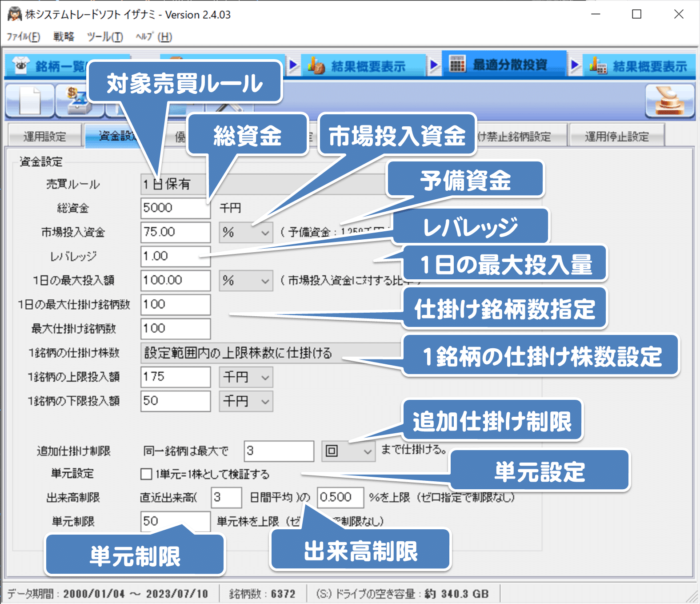Click the app icon in title bar

[15, 14]
